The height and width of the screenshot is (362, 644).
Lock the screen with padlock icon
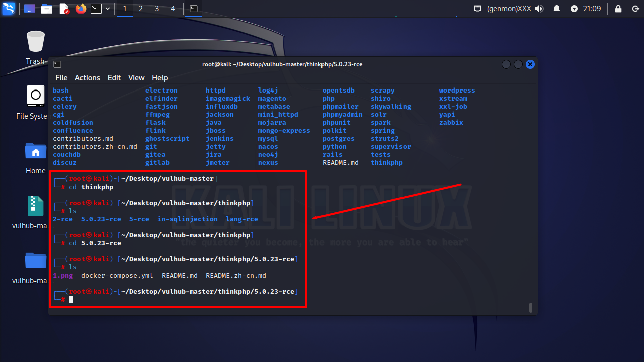[x=618, y=9]
